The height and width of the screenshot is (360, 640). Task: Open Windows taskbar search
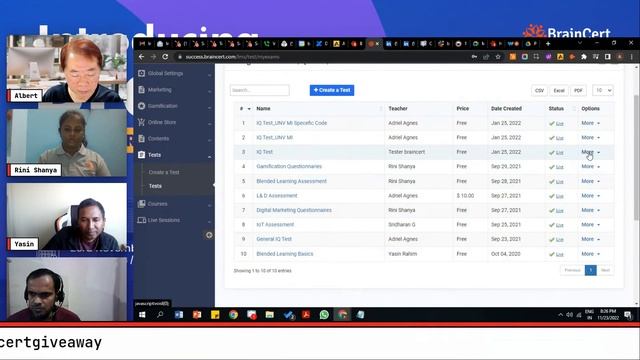[x=160, y=315]
